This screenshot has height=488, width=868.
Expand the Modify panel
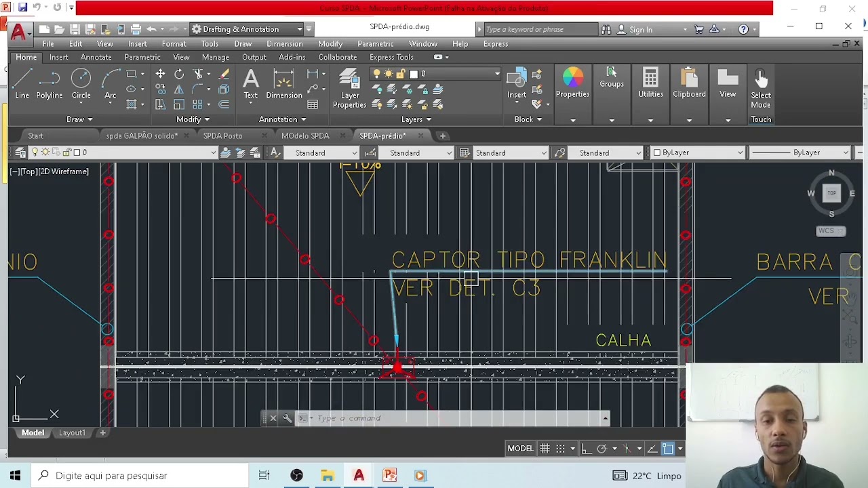pyautogui.click(x=193, y=119)
